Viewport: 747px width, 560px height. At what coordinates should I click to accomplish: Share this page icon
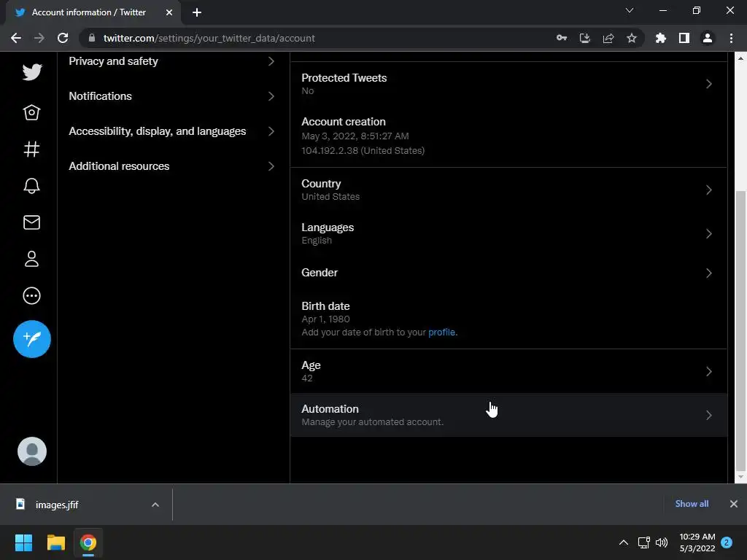pos(608,38)
